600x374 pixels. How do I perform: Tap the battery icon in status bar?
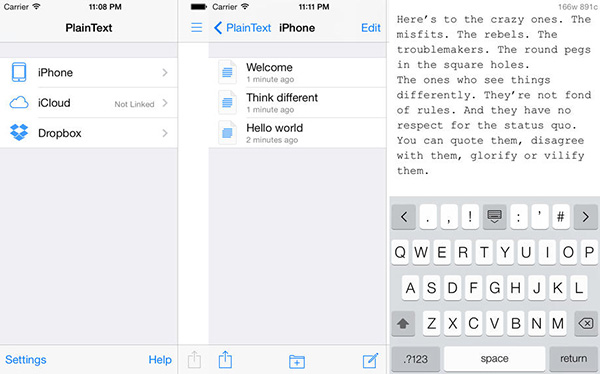coord(199,7)
